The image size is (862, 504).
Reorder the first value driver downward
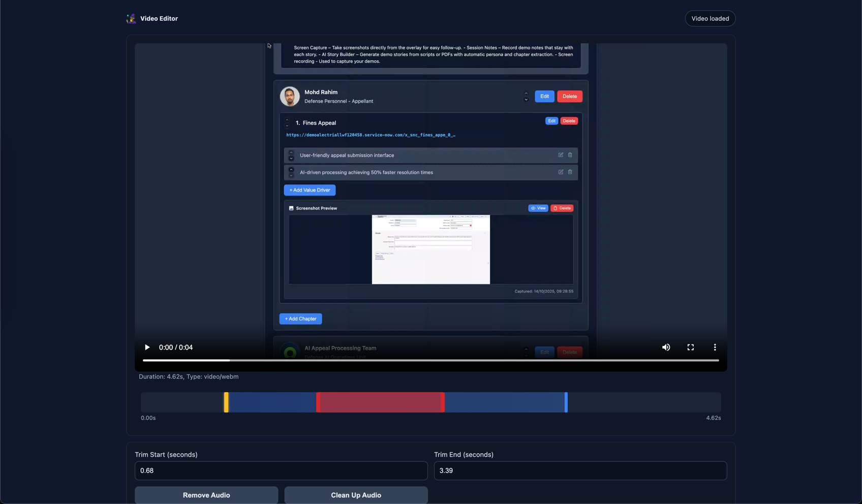click(x=291, y=159)
